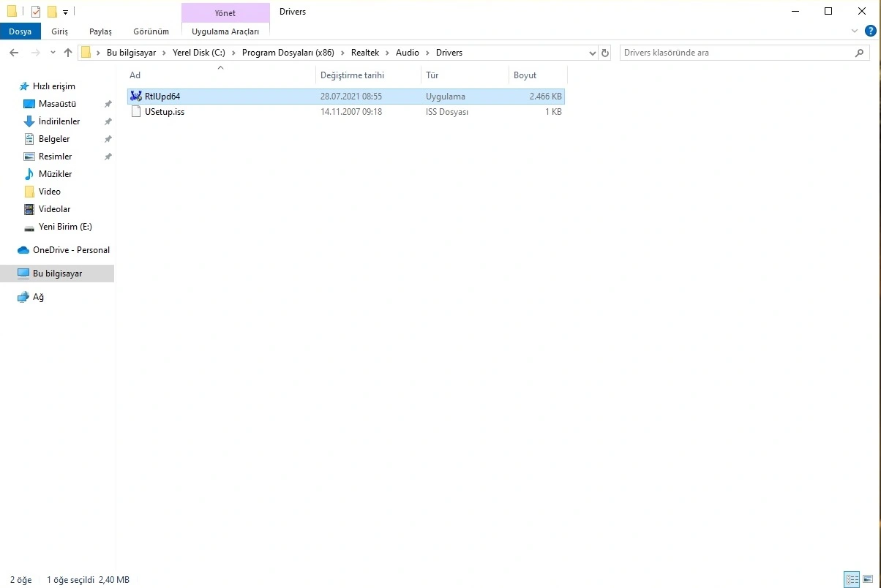Image resolution: width=881 pixels, height=588 pixels.
Task: Open Explorer help question mark icon
Action: pos(870,31)
